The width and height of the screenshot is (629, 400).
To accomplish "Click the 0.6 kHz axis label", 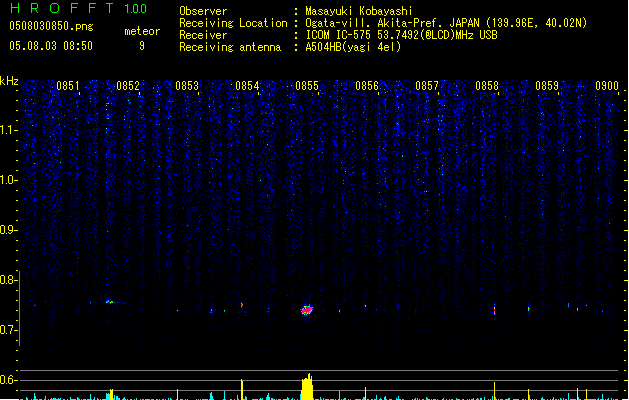I will point(9,380).
